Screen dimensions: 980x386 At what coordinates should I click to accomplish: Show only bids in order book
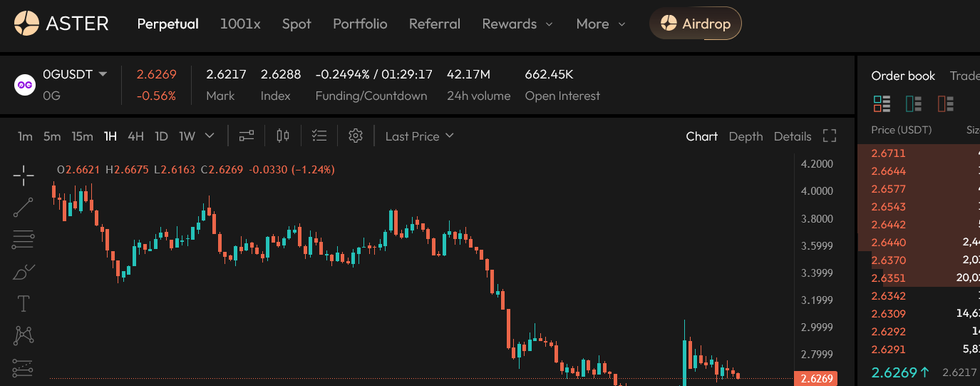(x=914, y=104)
